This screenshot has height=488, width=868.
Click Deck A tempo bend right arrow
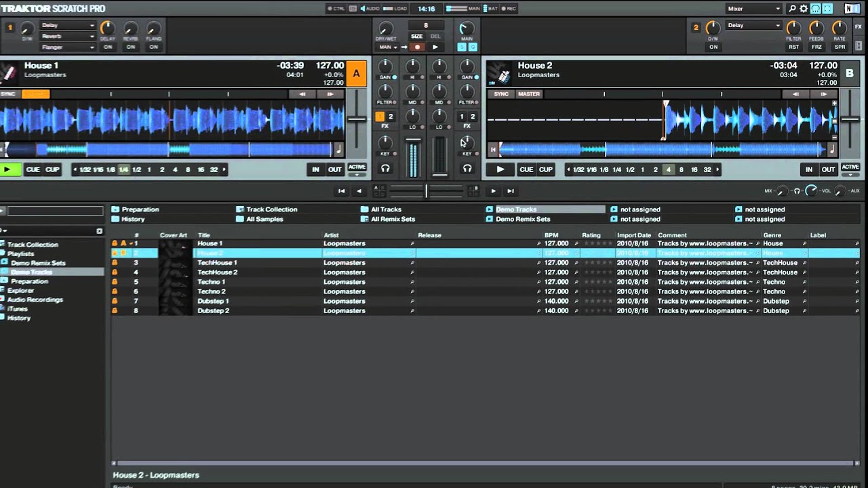pos(330,94)
